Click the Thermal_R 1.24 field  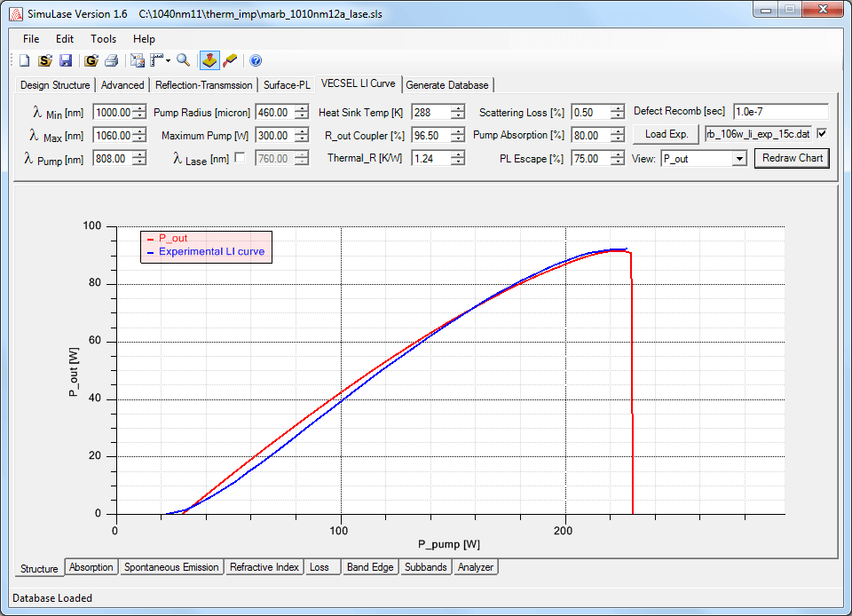point(431,159)
